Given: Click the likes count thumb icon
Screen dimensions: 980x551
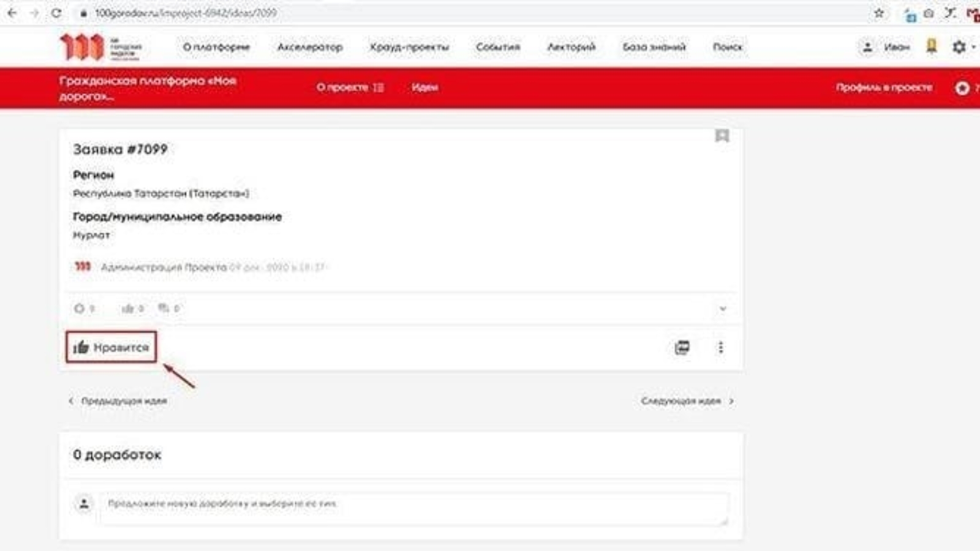Looking at the screenshot, I should 127,309.
